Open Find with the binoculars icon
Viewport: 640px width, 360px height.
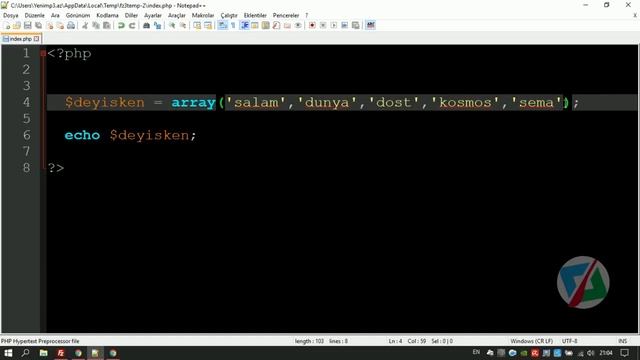point(146,25)
